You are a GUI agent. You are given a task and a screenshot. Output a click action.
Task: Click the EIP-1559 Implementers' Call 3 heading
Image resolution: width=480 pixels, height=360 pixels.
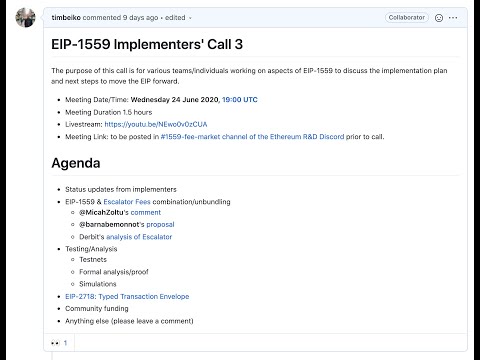[x=147, y=44]
